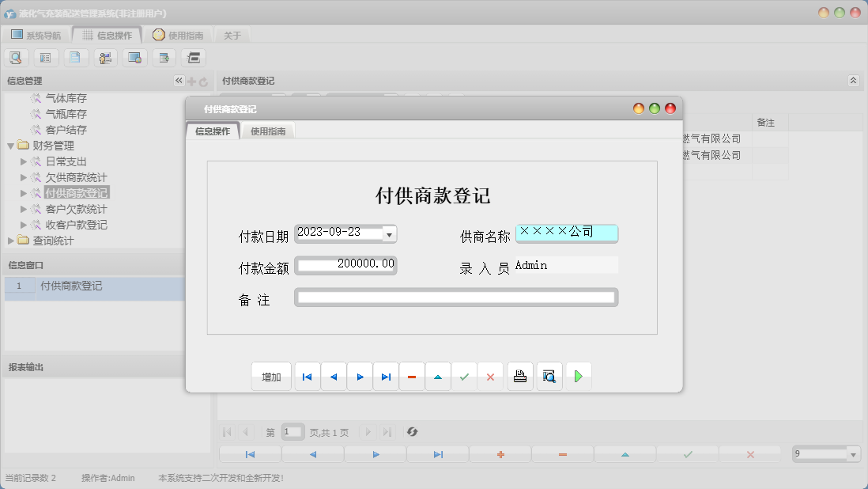This screenshot has height=489, width=868.
Task: Click inside the 备注 input field
Action: pyautogui.click(x=455, y=297)
